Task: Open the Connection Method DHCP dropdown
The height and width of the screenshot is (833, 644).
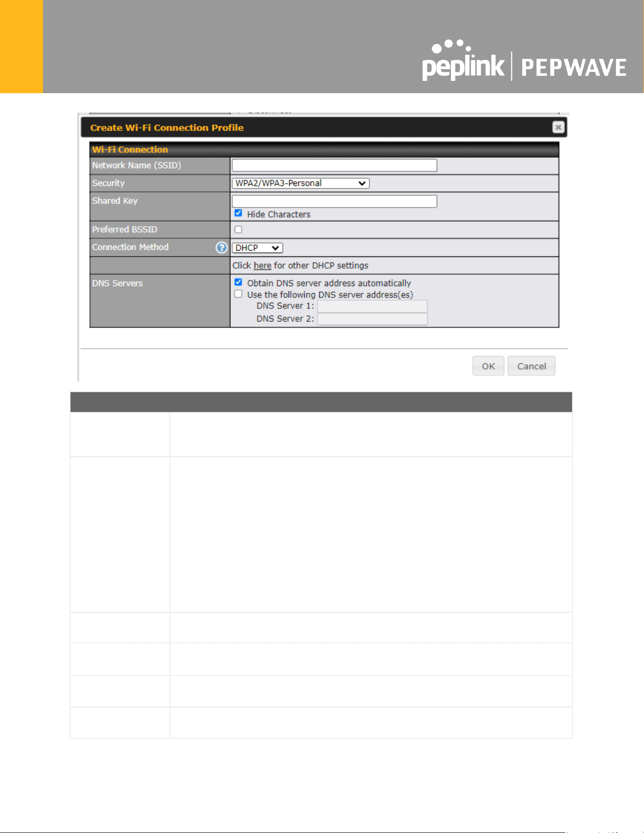Action: [257, 248]
